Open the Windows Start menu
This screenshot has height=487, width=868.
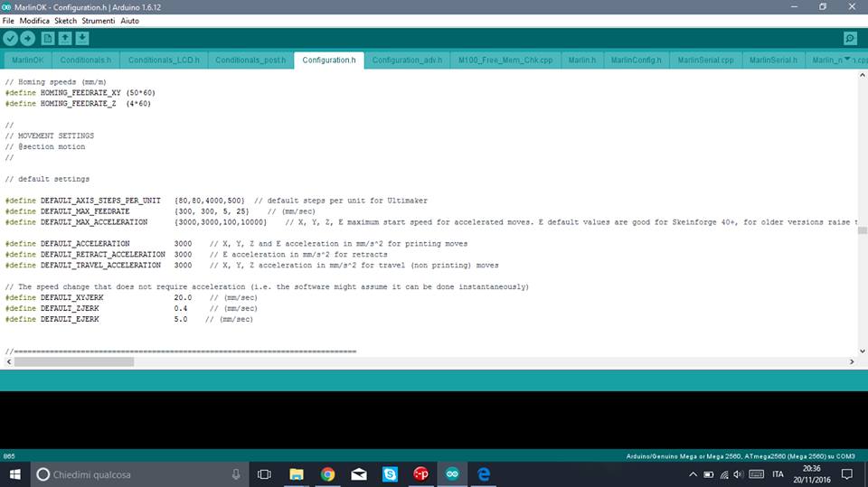pos(15,474)
